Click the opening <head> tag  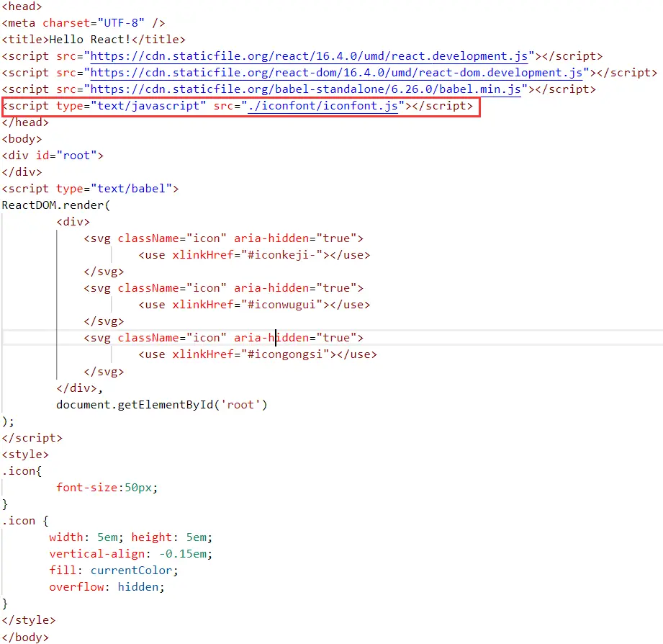point(22,6)
